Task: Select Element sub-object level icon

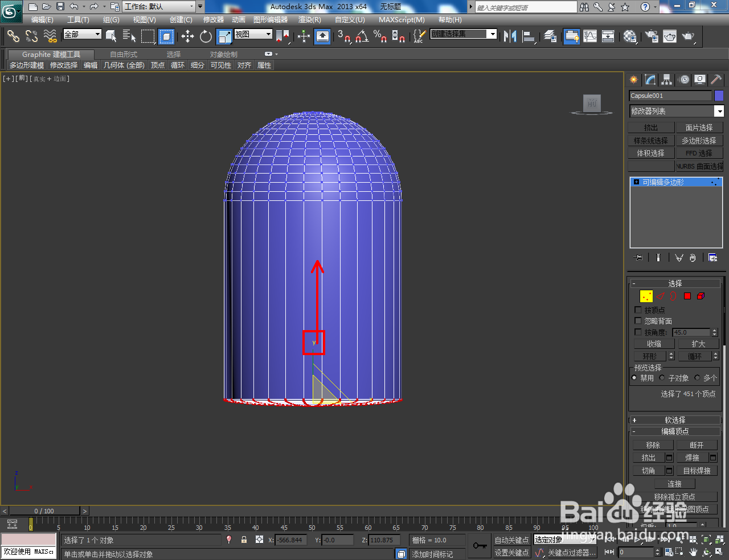Action: (701, 296)
